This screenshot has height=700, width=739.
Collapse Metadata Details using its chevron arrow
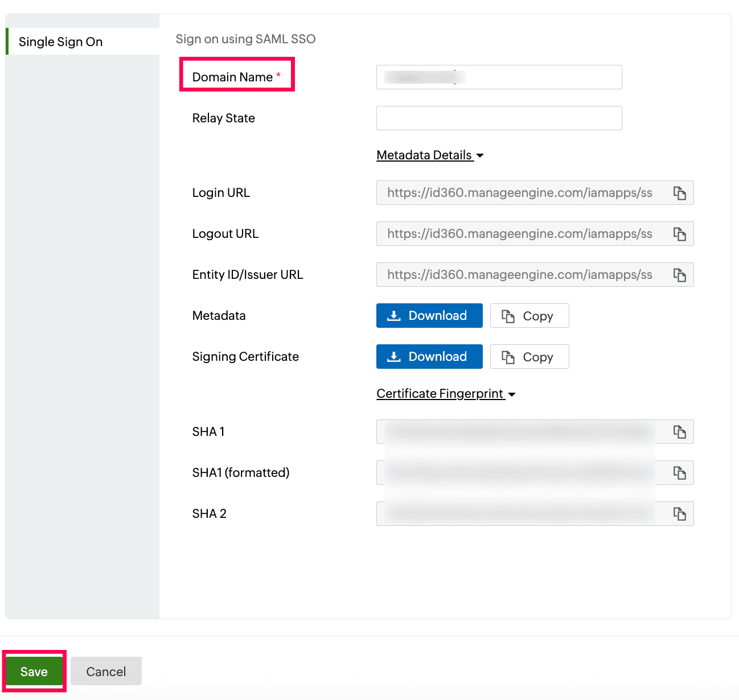click(x=480, y=155)
